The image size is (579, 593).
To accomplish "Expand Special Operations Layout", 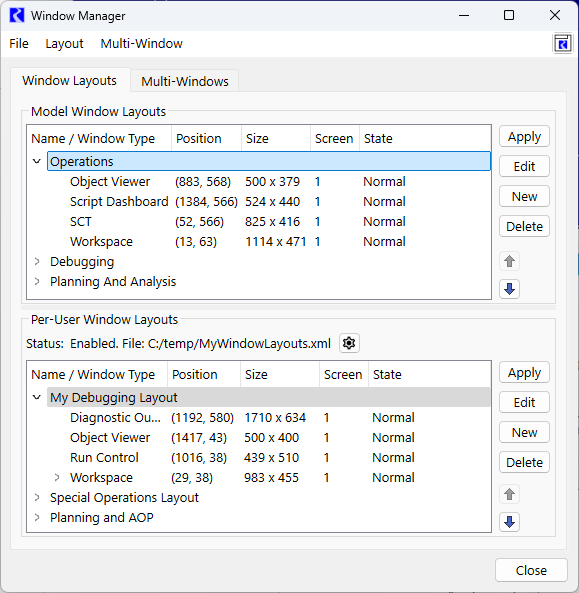I will [x=37, y=497].
